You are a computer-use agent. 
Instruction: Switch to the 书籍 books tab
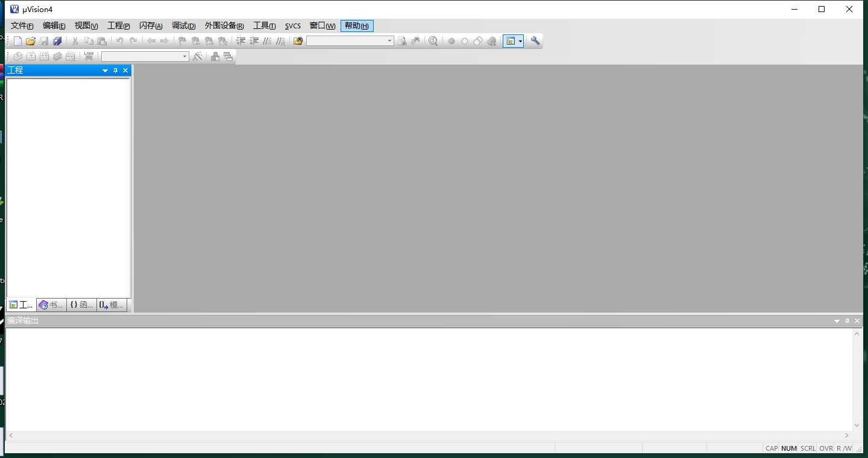point(51,305)
